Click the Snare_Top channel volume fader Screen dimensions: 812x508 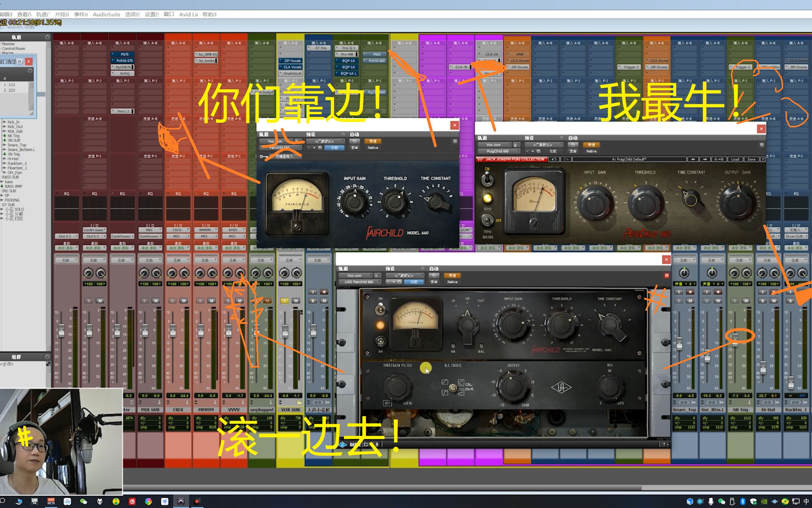[x=680, y=344]
